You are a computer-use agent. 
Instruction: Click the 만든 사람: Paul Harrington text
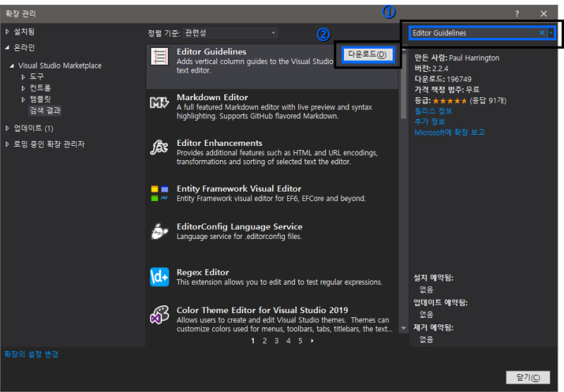tap(457, 58)
